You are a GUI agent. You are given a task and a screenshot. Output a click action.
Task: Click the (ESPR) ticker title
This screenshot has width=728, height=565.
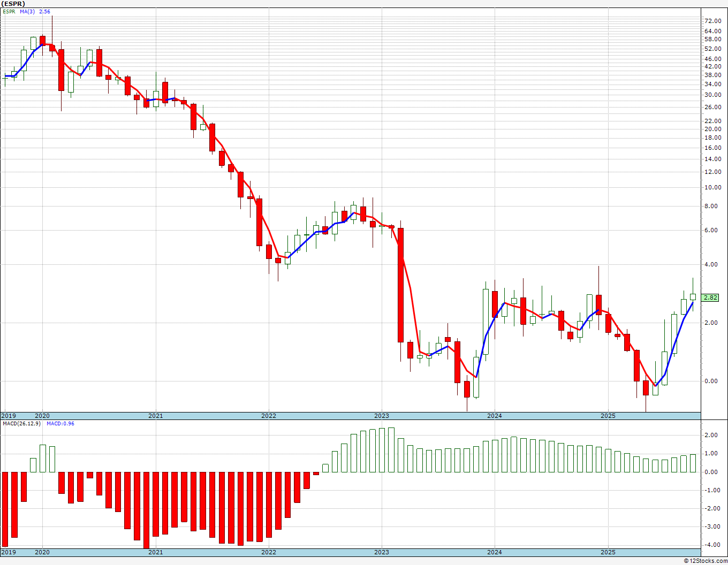13,4
